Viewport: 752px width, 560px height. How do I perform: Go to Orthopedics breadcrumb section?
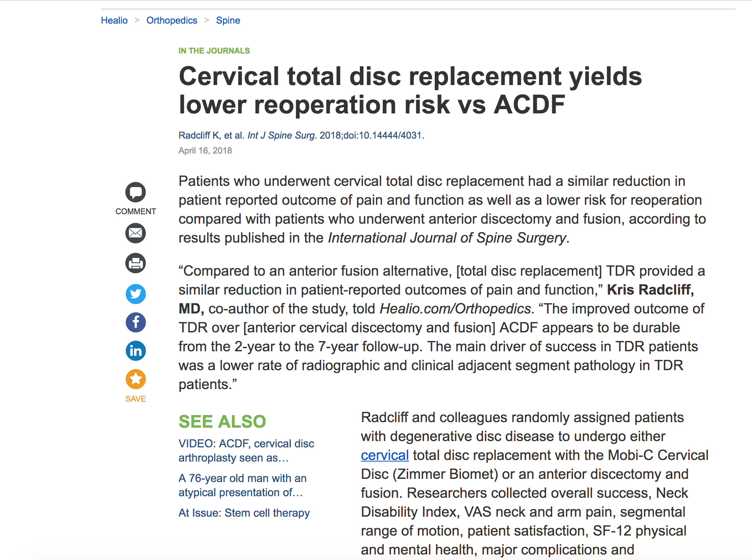(172, 20)
